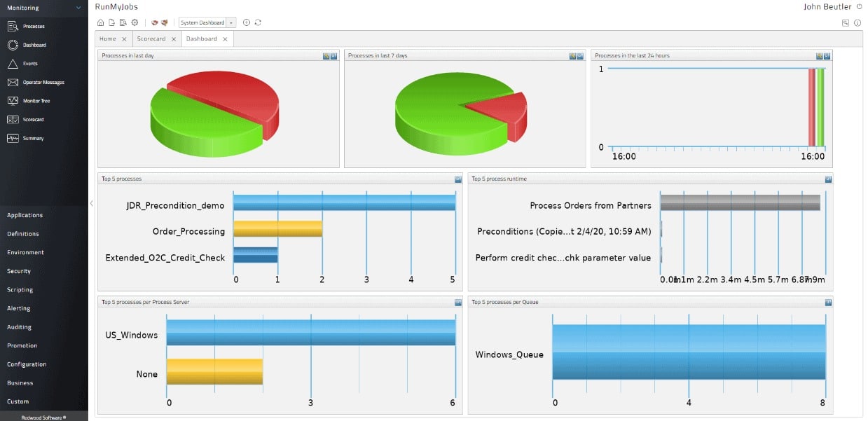Expand the Security section
868x421 pixels.
(x=19, y=271)
